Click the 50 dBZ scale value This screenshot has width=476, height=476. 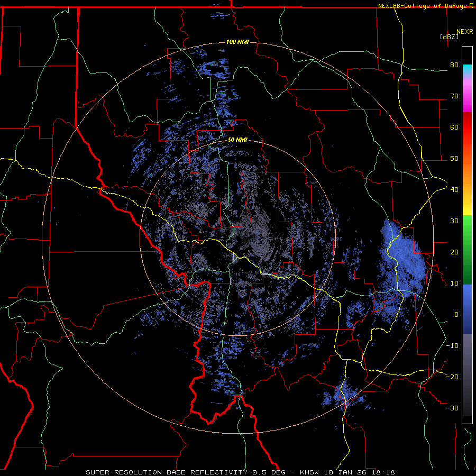pos(454,159)
